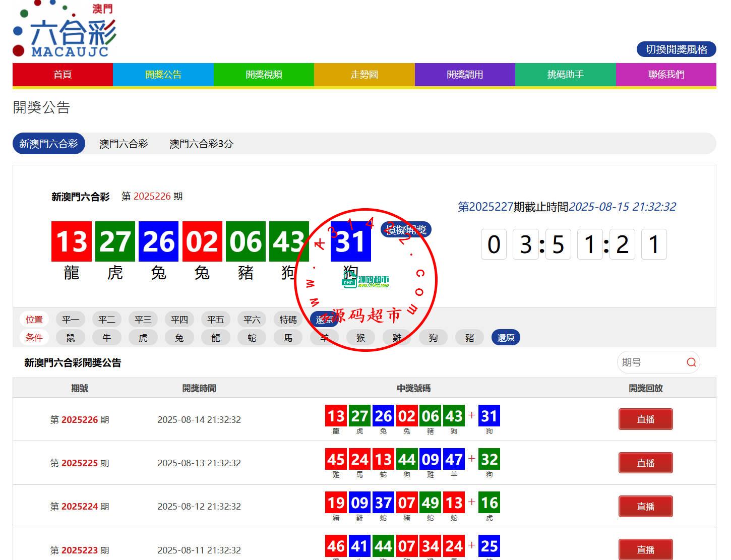Screen dimensions: 731x560
Task: Click ball 19 in the 2025224 row
Action: pos(336,503)
